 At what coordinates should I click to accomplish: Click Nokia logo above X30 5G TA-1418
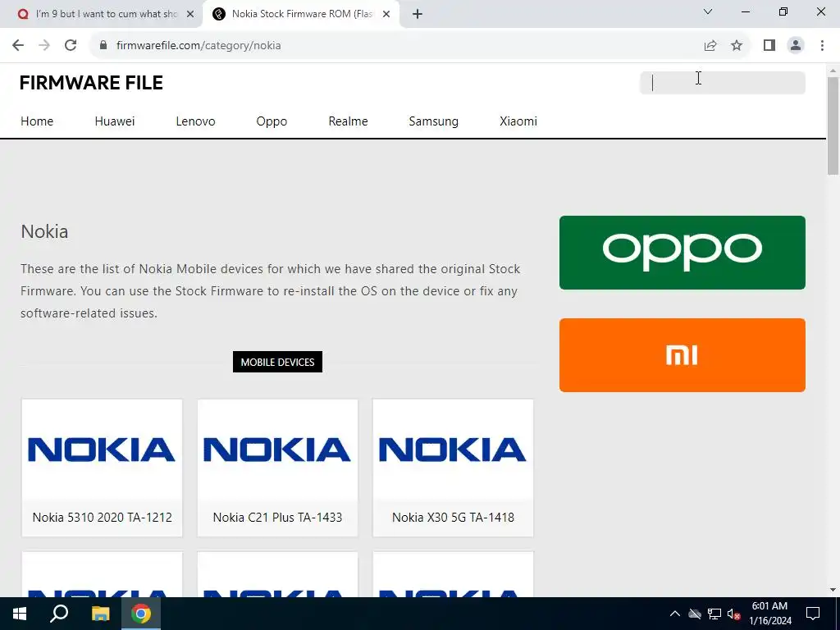[453, 450]
